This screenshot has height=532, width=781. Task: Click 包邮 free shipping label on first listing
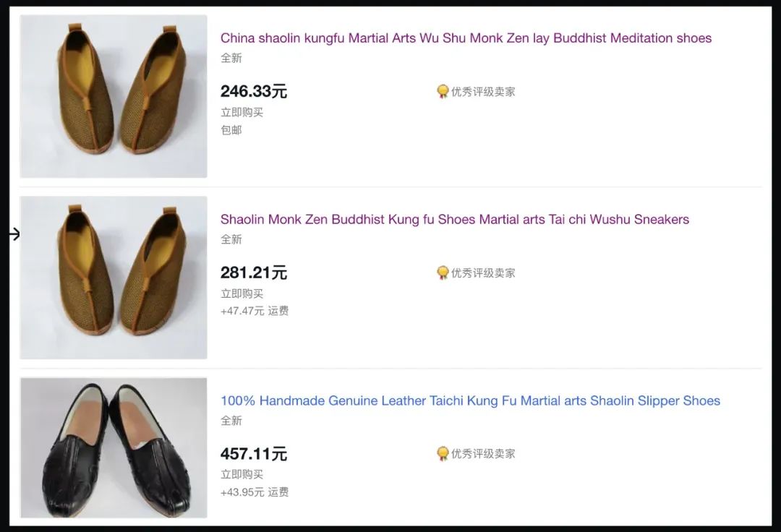(x=231, y=130)
